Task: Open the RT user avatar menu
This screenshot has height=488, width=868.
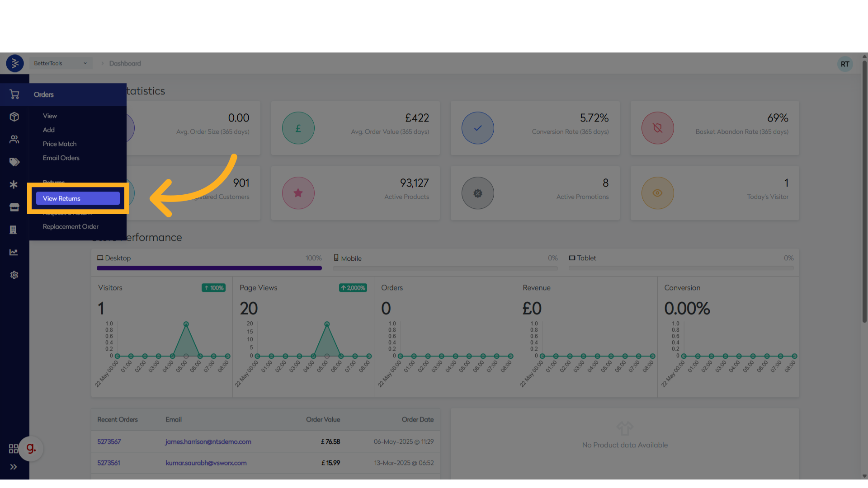Action: pos(844,64)
